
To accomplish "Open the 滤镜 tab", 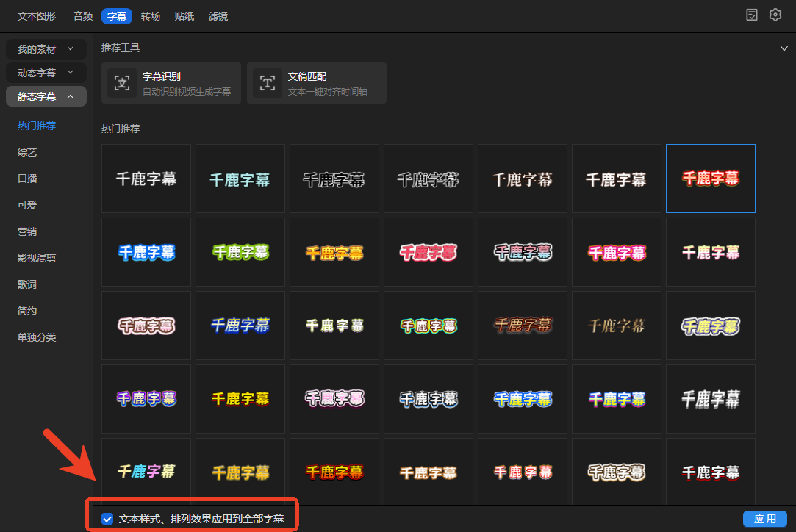I will click(x=218, y=16).
